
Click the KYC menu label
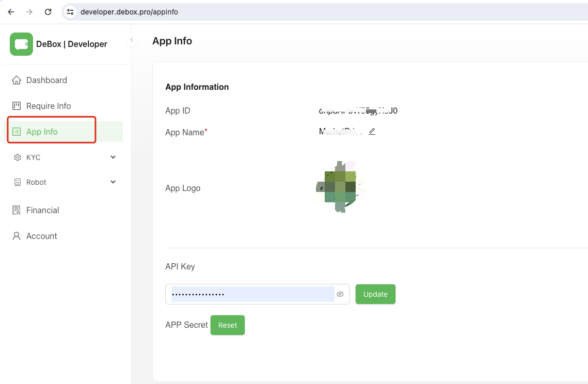coord(34,157)
